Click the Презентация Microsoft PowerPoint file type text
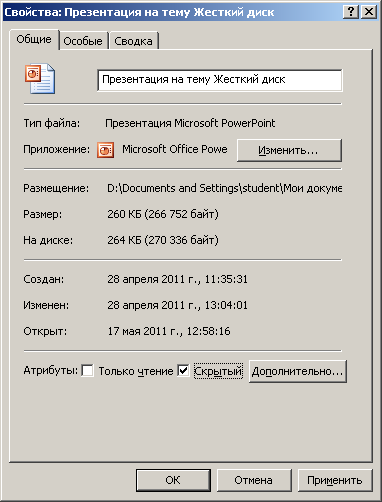The height and width of the screenshot is (502, 382). (190, 123)
